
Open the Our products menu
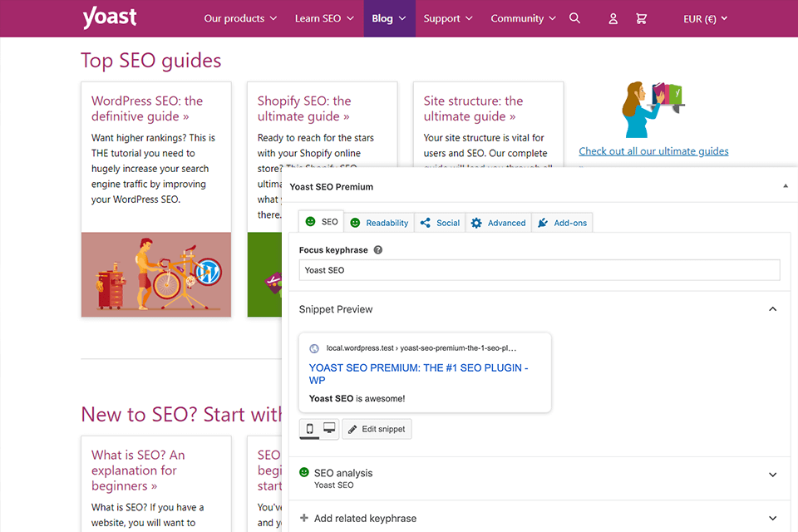pyautogui.click(x=240, y=19)
